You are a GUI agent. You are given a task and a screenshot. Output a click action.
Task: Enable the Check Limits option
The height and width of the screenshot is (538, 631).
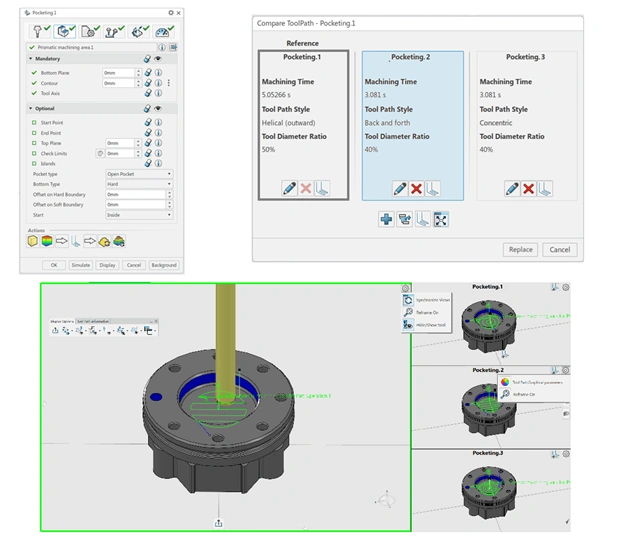[x=34, y=153]
